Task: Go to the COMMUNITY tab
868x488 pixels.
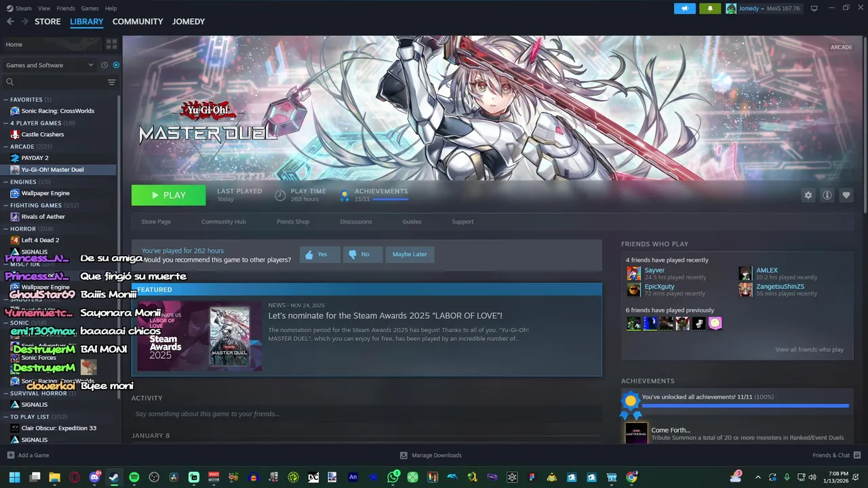Action: (x=138, y=22)
